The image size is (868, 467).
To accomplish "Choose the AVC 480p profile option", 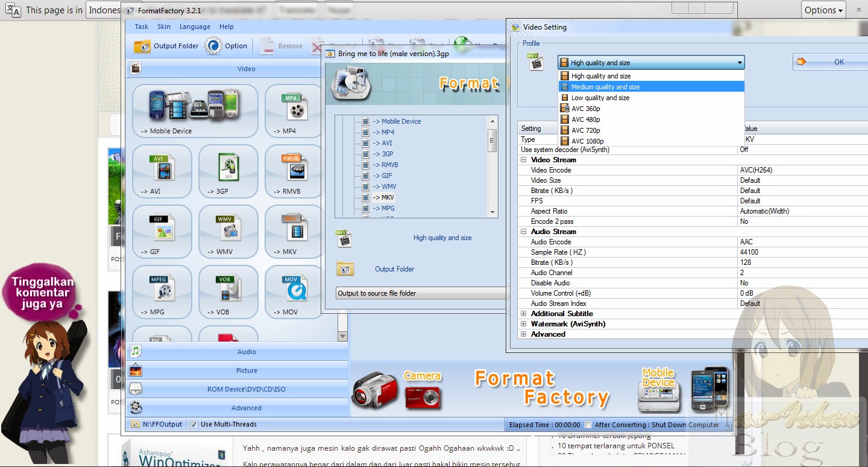I will [x=652, y=119].
